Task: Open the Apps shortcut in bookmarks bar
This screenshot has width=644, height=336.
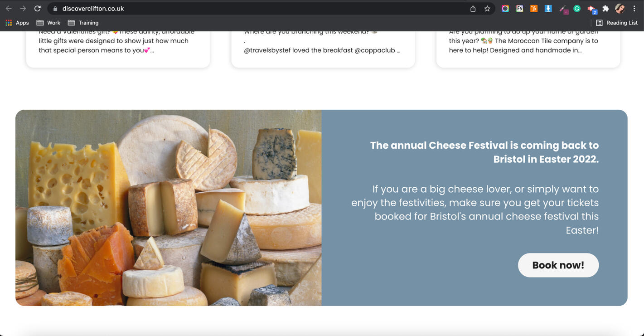Action: pos(17,23)
